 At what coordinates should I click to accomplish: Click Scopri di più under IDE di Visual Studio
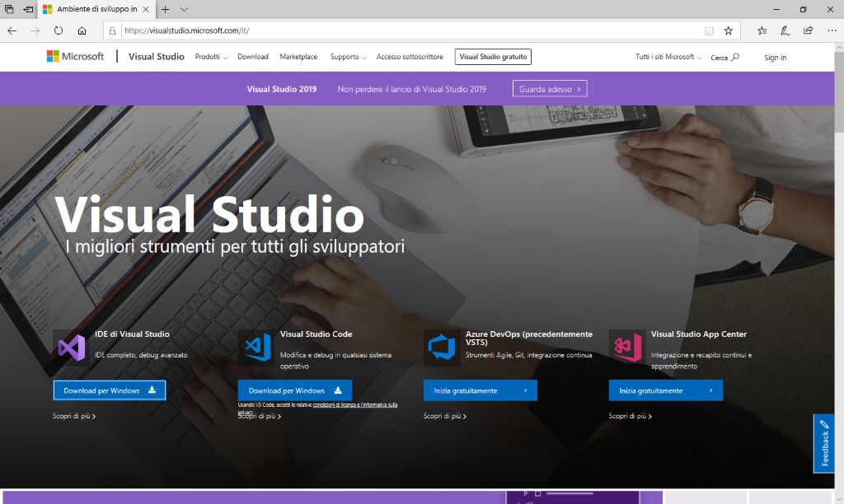tap(74, 416)
